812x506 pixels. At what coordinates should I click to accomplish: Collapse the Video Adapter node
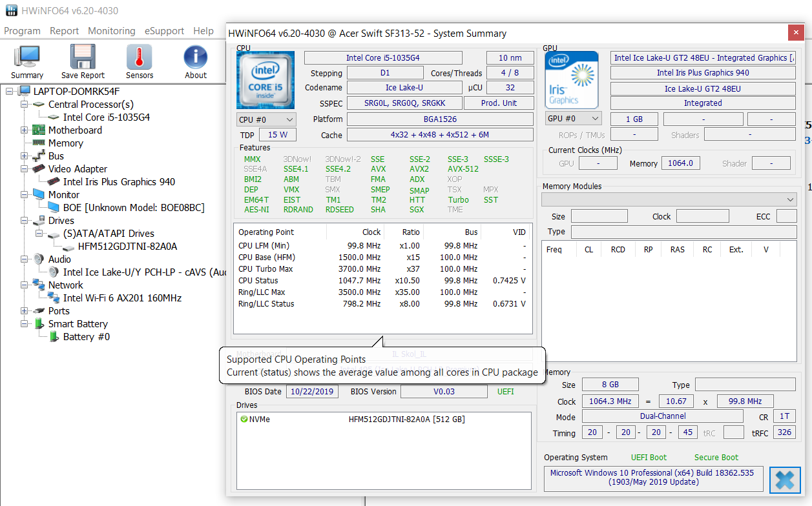point(25,168)
